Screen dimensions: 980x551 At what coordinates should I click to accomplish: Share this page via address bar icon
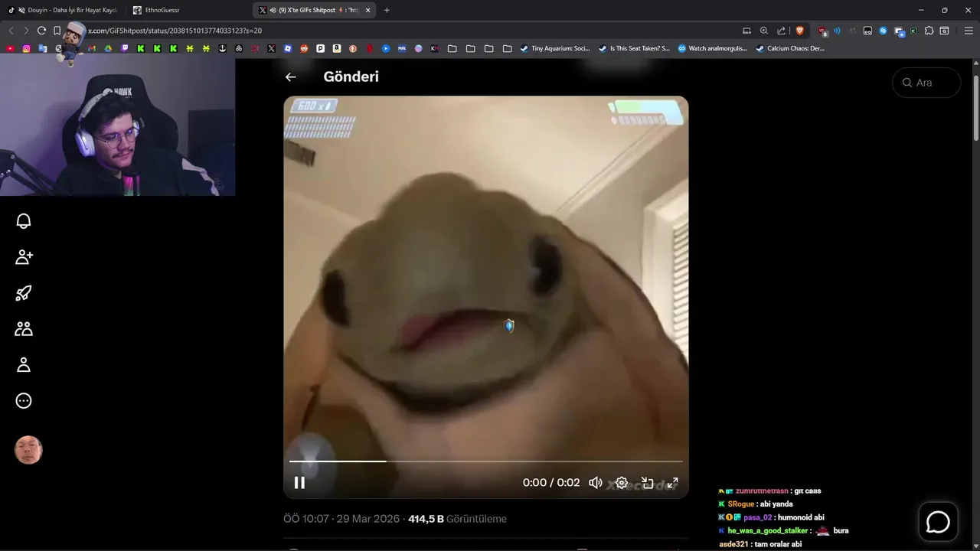coord(782,31)
